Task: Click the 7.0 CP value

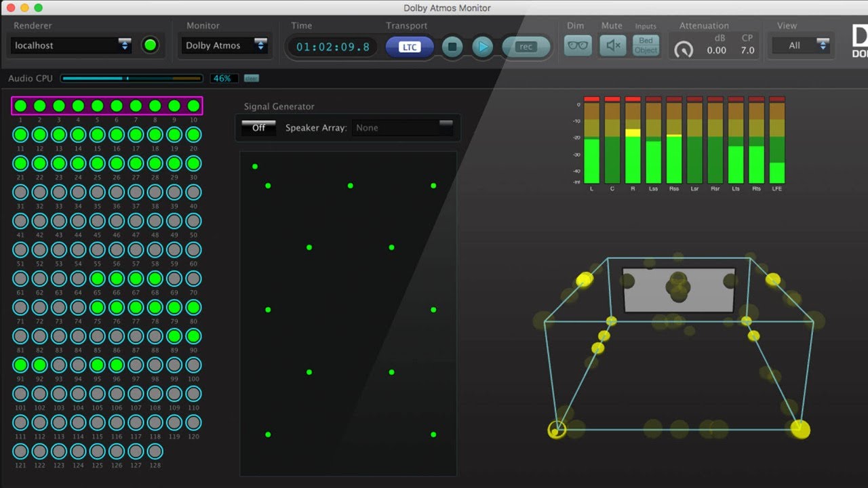Action: 748,50
